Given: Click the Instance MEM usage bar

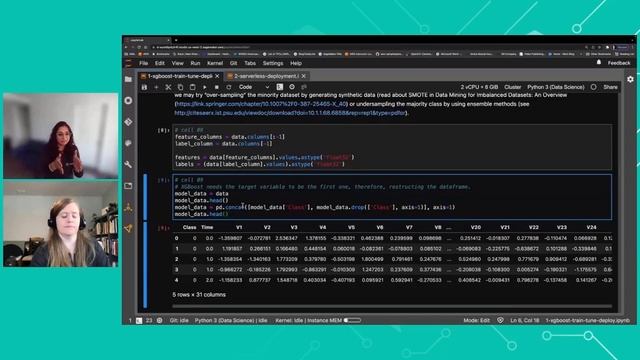Looking at the screenshot, I should pyautogui.click(x=352, y=320).
